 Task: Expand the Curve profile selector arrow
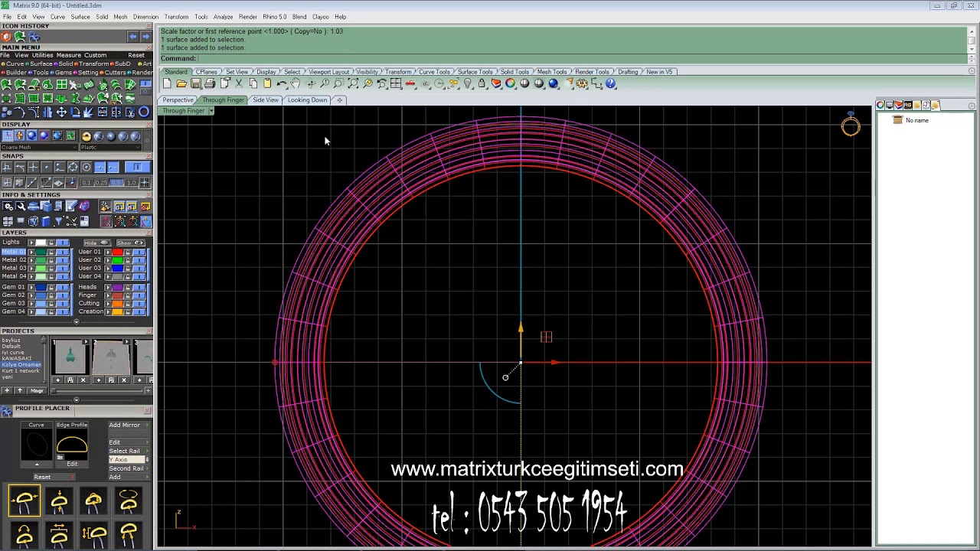[36, 464]
